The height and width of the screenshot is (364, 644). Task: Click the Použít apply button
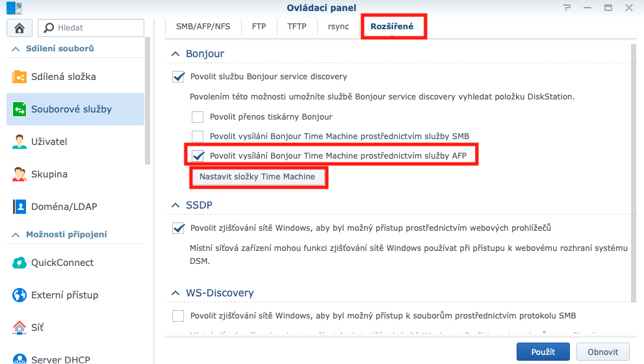coord(543,352)
